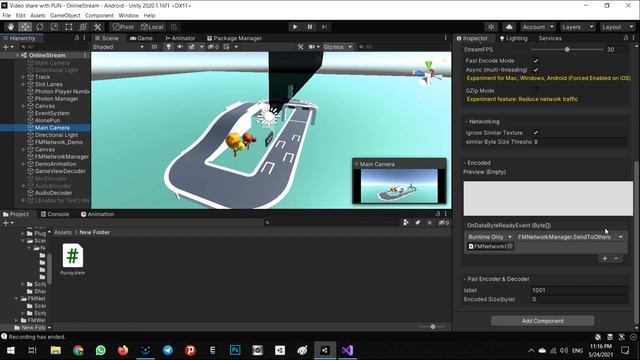Toggle favorites star in Project panel
The image size is (640, 360).
pyautogui.click(x=429, y=222)
